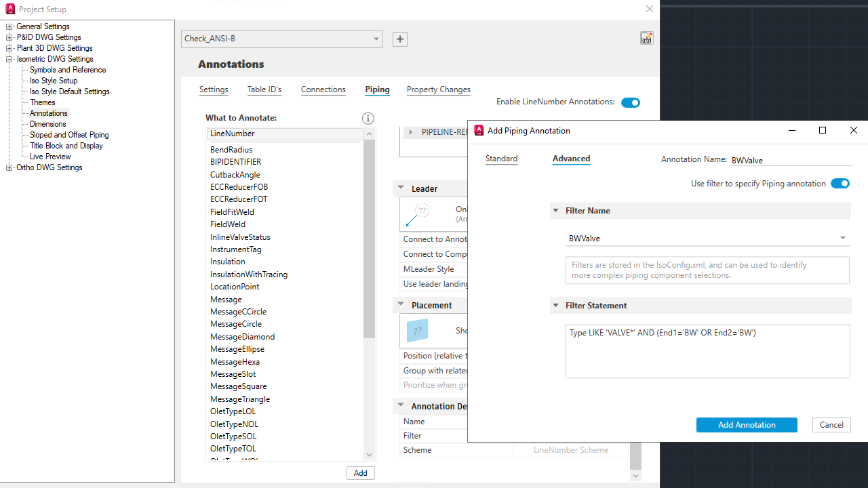Expand P&ID DWG Settings tree node
The width and height of the screenshot is (868, 488).
click(x=9, y=37)
